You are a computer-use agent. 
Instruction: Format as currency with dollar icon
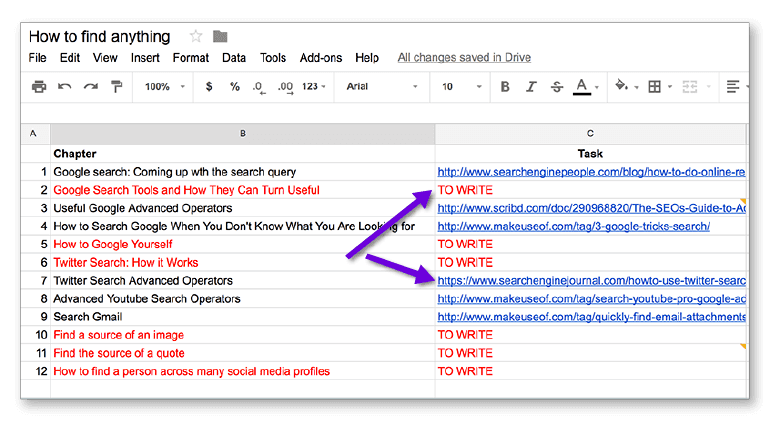(x=209, y=87)
